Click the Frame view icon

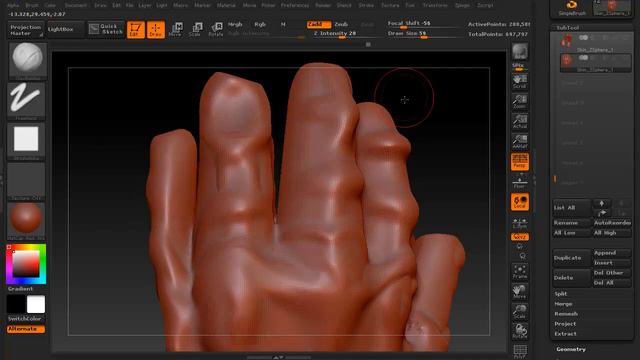point(520,271)
